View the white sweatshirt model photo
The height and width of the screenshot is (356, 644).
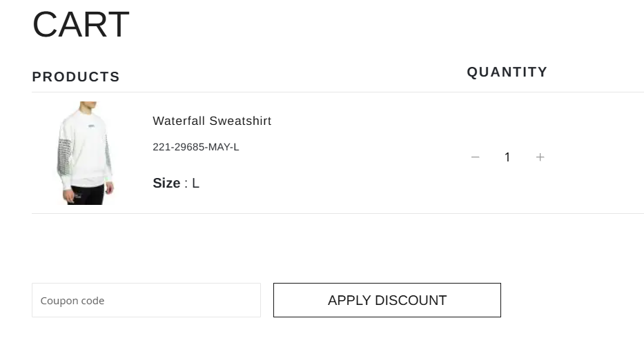pyautogui.click(x=85, y=153)
